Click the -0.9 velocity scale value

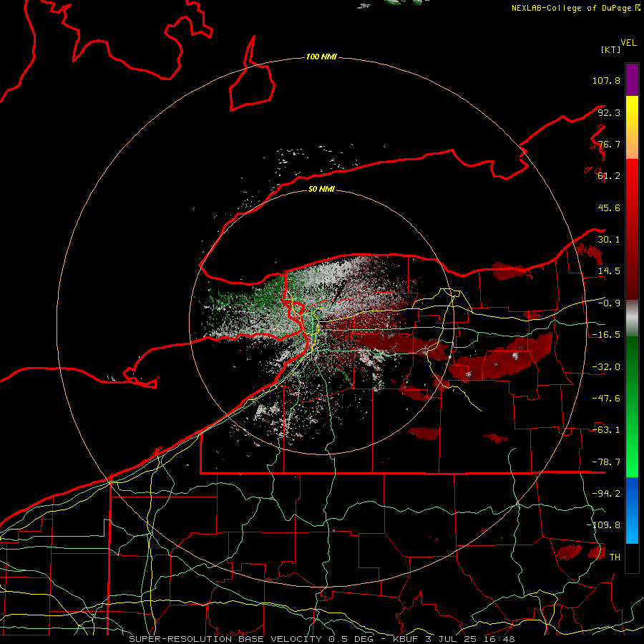[609, 303]
